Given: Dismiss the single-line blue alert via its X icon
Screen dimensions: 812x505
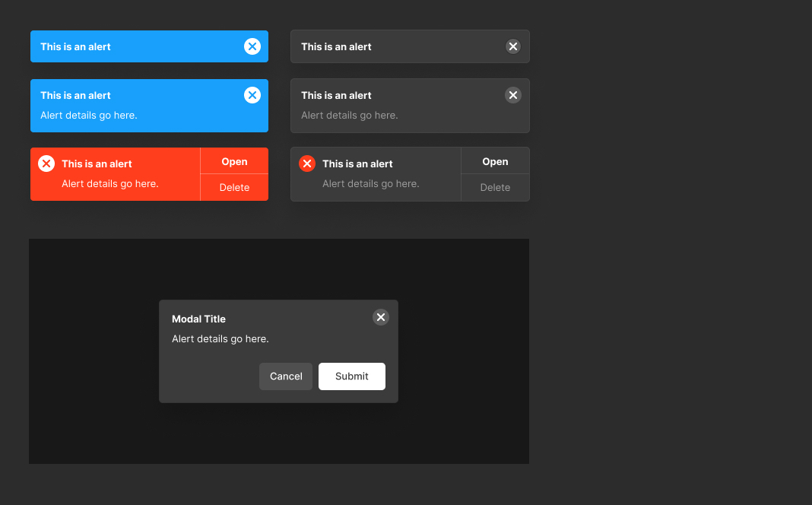Looking at the screenshot, I should click(252, 46).
